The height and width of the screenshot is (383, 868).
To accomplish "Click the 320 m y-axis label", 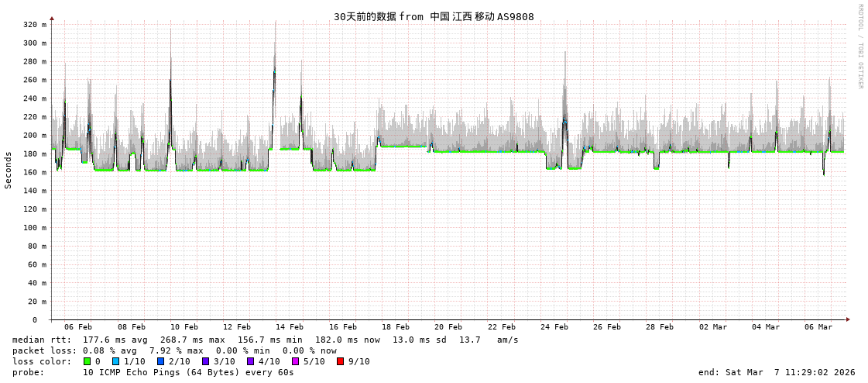I will coord(34,25).
